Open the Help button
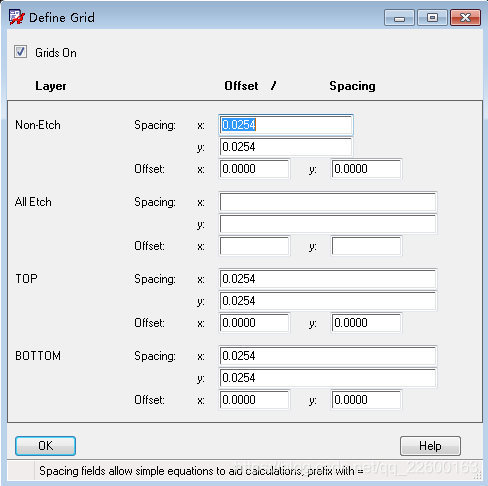Viewport: 488px width, 486px height. [430, 446]
